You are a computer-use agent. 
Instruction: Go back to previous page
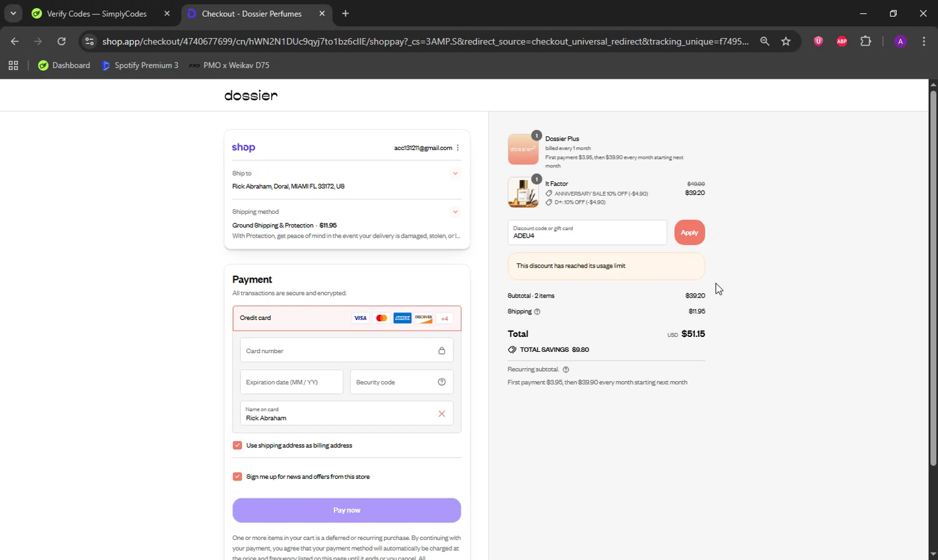coord(15,41)
